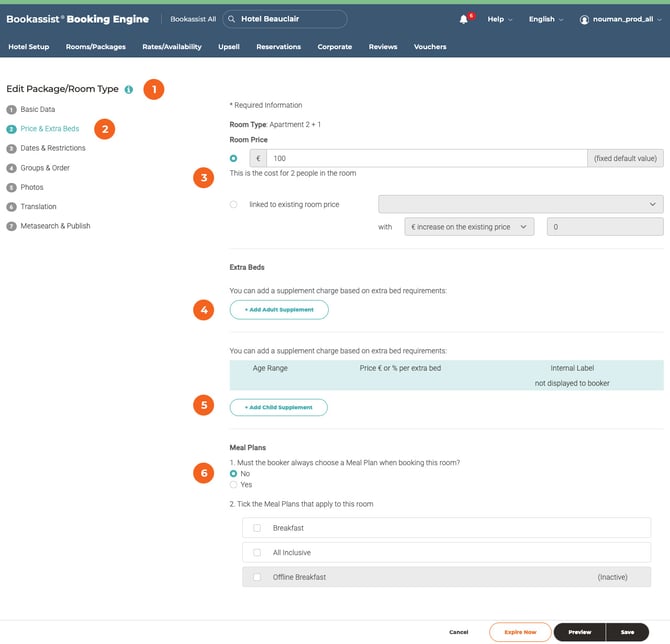
Task: Select Yes for mandatory meal plan
Action: pyautogui.click(x=234, y=484)
